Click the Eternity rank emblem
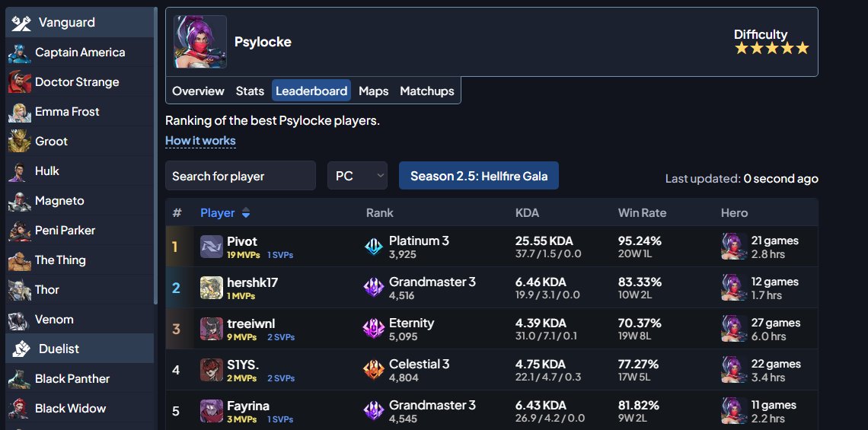 click(x=374, y=329)
